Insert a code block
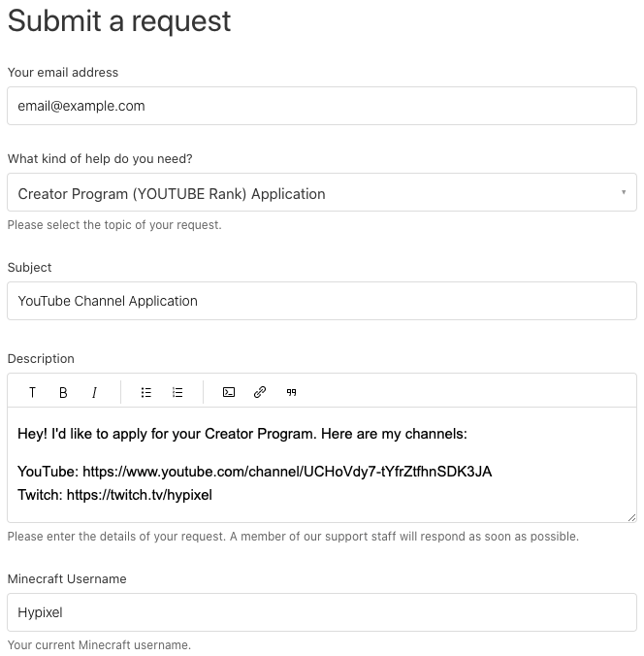 coord(229,392)
